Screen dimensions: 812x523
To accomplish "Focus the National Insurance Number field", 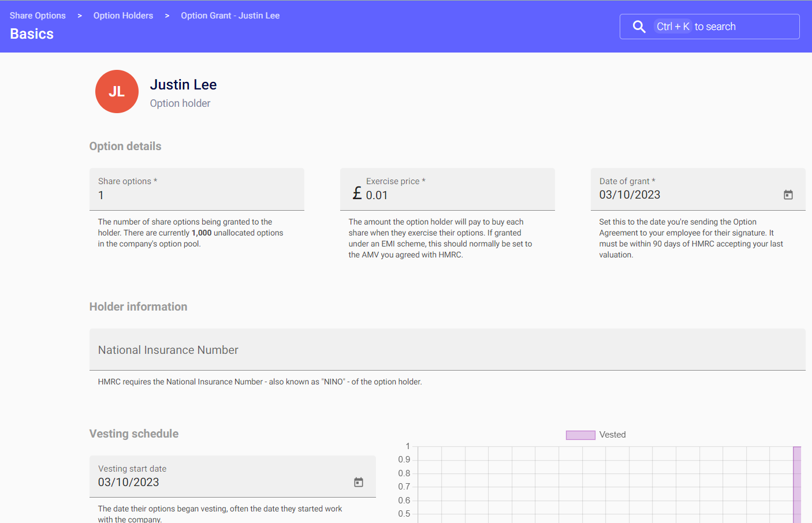I will [x=447, y=350].
